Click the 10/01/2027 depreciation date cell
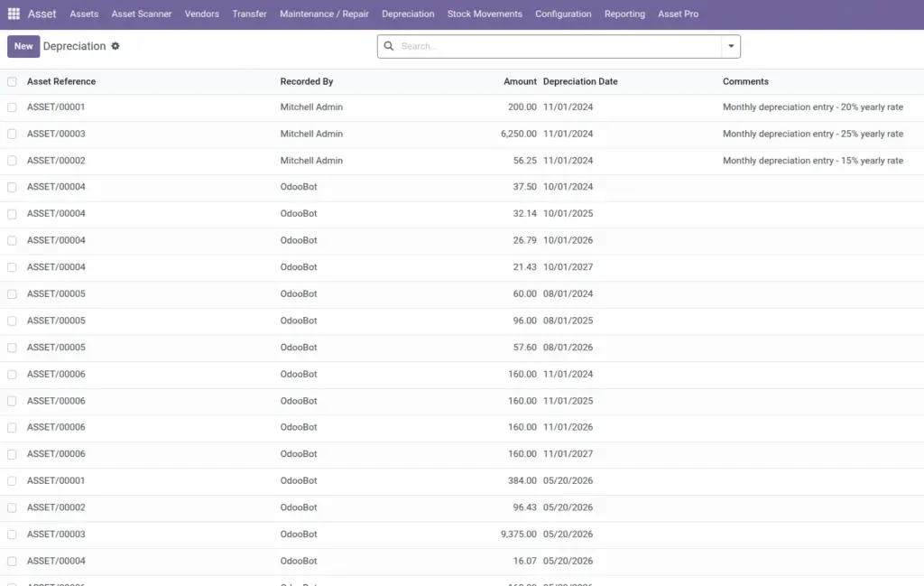 pyautogui.click(x=568, y=266)
